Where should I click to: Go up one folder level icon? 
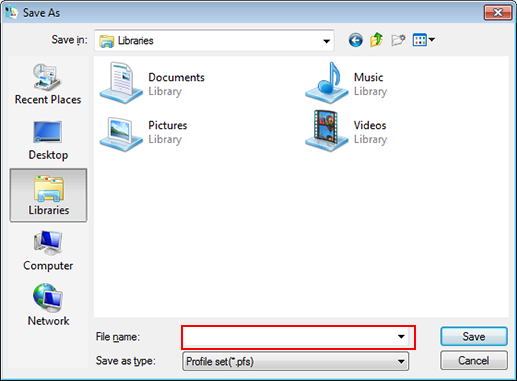tap(377, 40)
